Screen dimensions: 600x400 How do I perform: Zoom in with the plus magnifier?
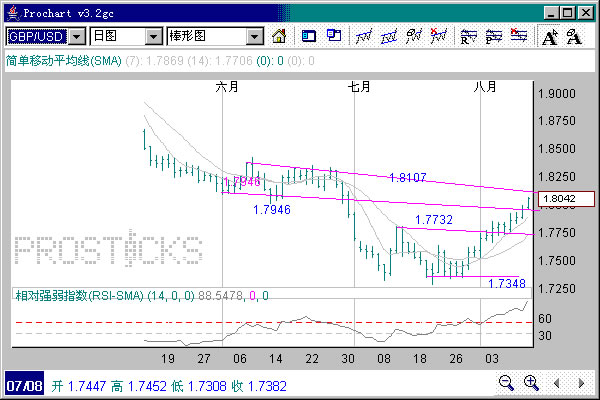click(531, 383)
